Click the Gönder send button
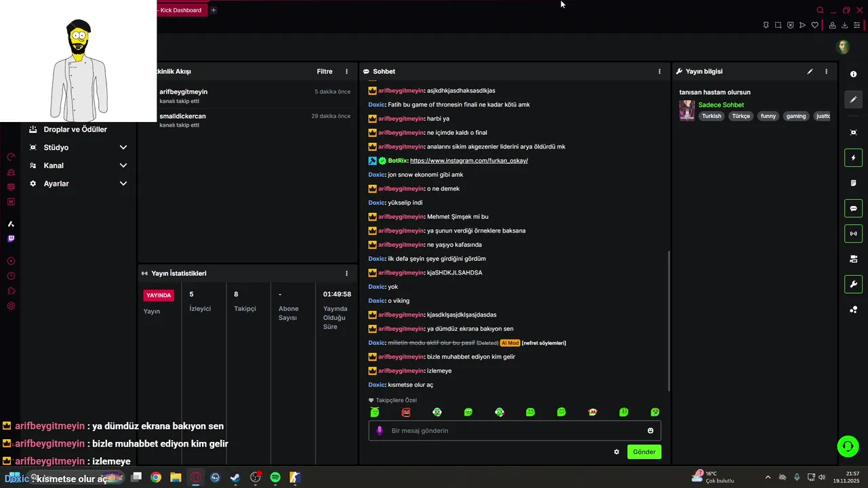 [x=644, y=452]
